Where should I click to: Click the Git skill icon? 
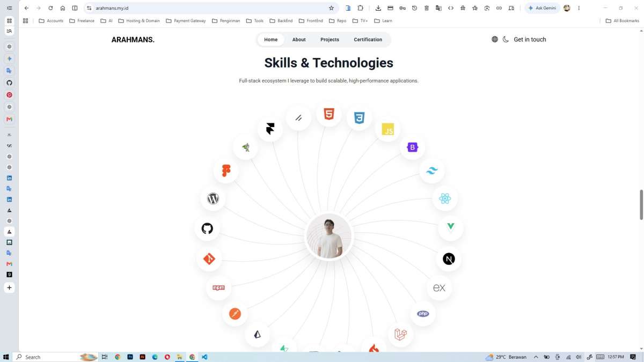click(209, 259)
